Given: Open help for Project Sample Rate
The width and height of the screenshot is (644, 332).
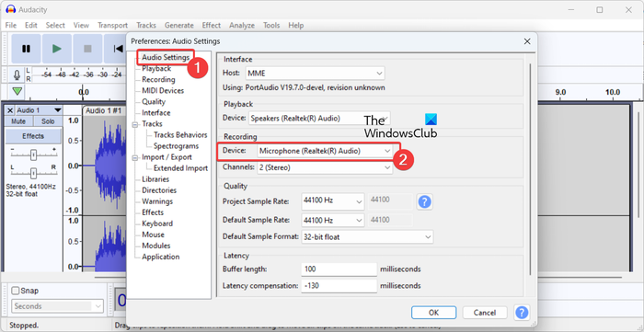Looking at the screenshot, I should click(x=425, y=201).
